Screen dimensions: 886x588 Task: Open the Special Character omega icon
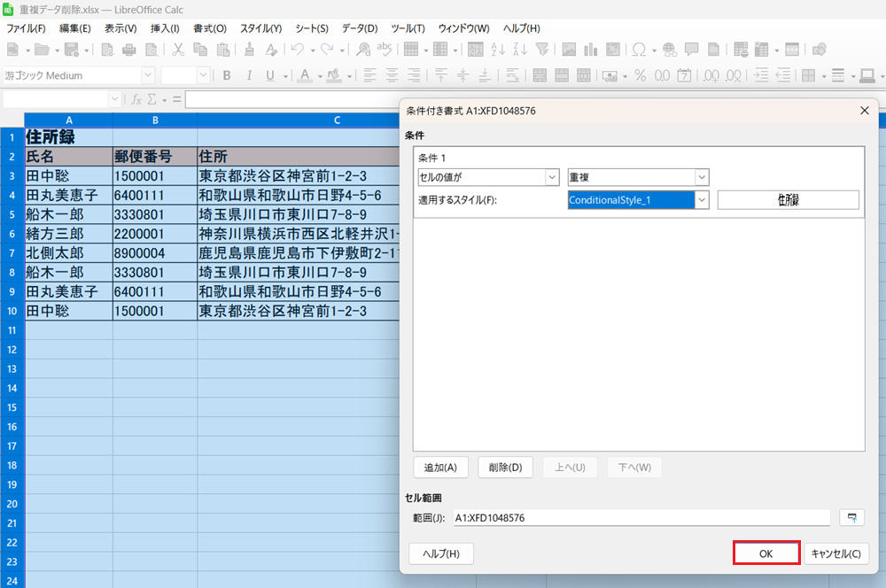(639, 50)
